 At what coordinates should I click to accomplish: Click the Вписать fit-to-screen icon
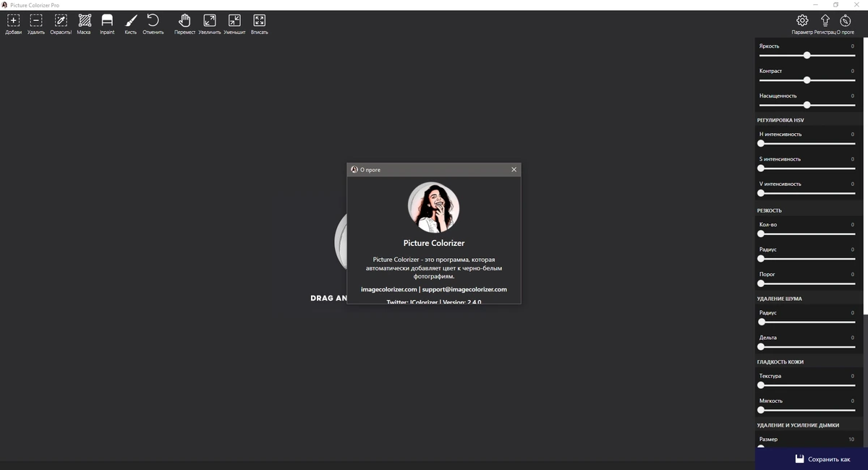(259, 24)
